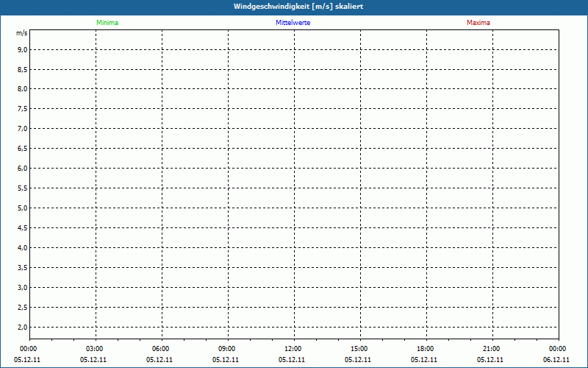Click the 7,5 y-axis value

[x=23, y=109]
